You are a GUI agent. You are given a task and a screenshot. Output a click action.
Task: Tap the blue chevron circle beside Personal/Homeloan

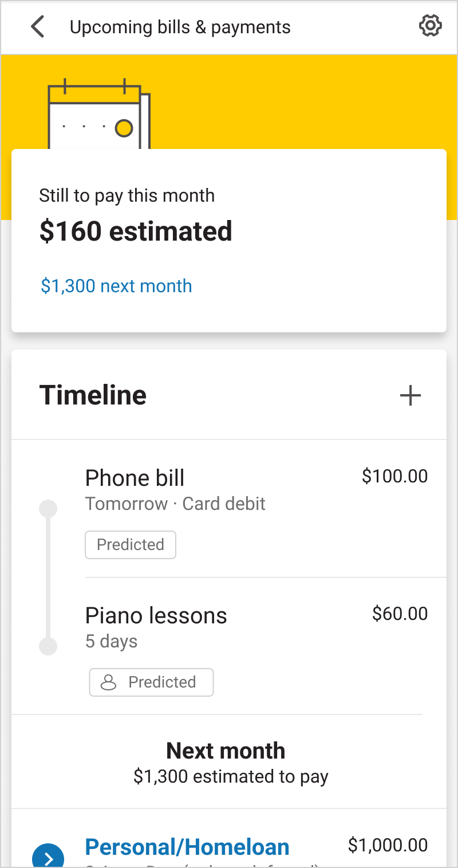(48, 858)
